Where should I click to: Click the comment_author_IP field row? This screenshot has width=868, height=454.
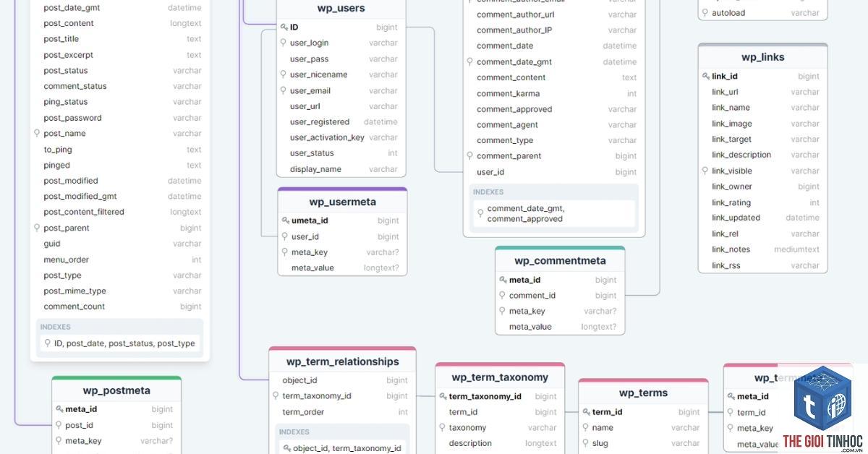tap(554, 30)
